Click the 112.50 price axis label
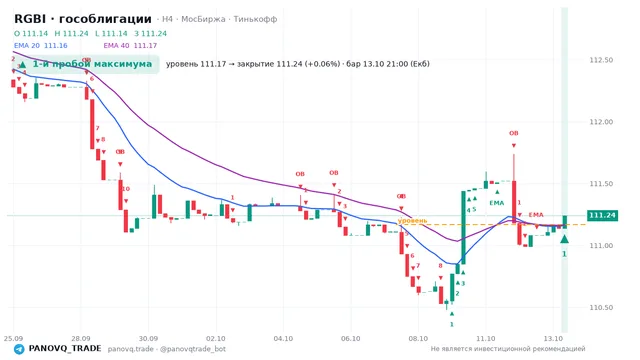The image size is (640, 360). click(601, 60)
